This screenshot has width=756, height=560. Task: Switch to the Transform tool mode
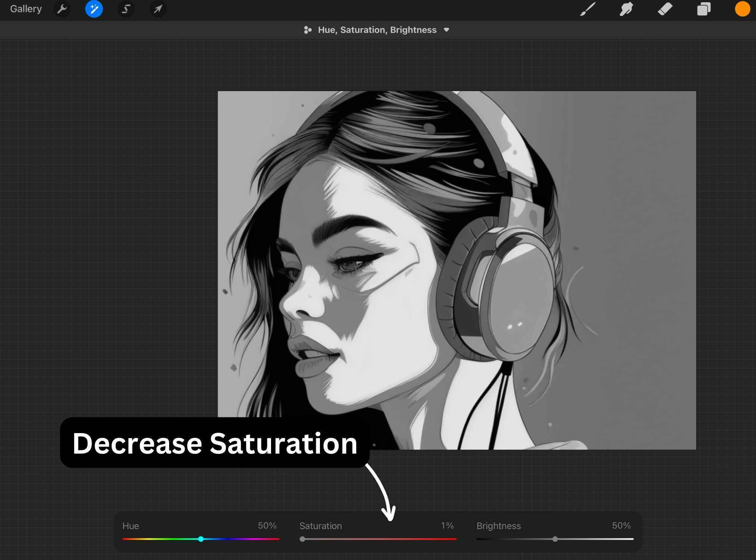point(158,9)
